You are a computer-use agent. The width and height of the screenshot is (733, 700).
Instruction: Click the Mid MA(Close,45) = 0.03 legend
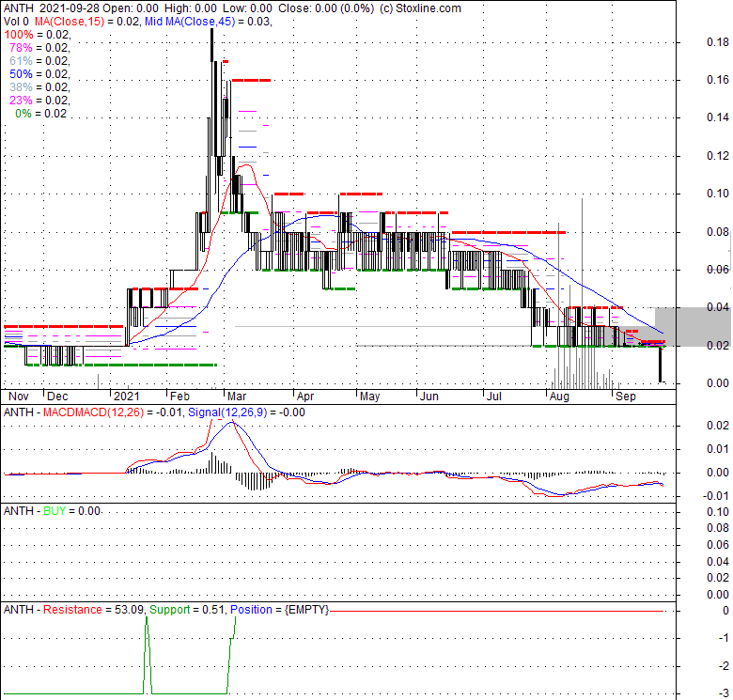[x=208, y=22]
